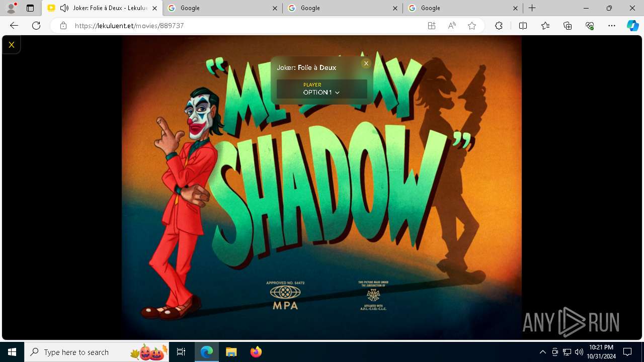Open the notification center

pos(628,352)
